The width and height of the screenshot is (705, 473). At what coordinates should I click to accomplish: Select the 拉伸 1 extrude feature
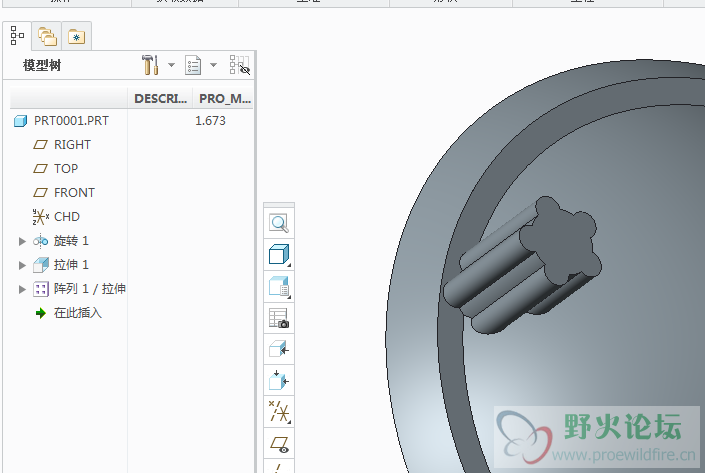[71, 265]
